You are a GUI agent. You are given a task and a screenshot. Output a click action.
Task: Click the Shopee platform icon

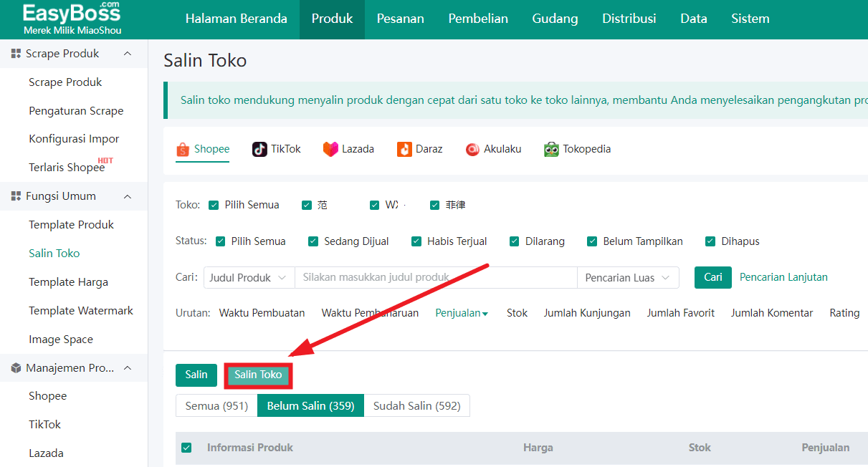[x=183, y=149]
